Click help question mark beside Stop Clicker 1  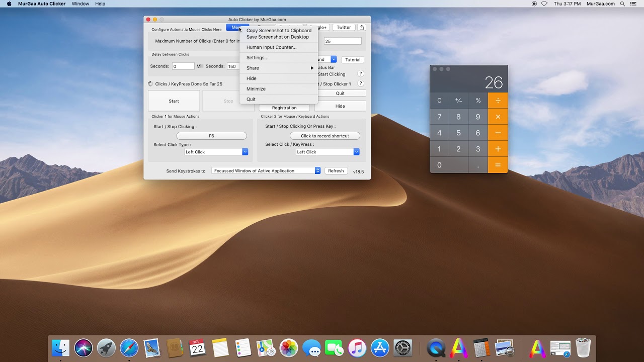click(x=360, y=83)
